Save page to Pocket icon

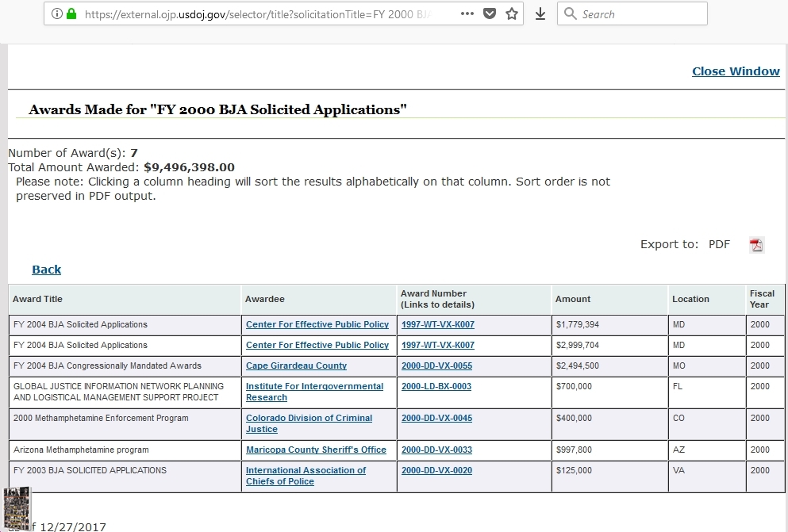pos(490,13)
